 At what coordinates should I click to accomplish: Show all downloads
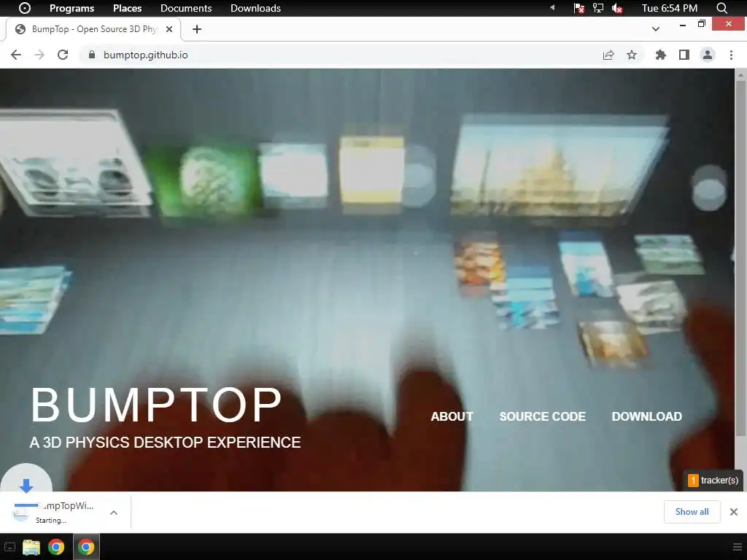point(692,512)
